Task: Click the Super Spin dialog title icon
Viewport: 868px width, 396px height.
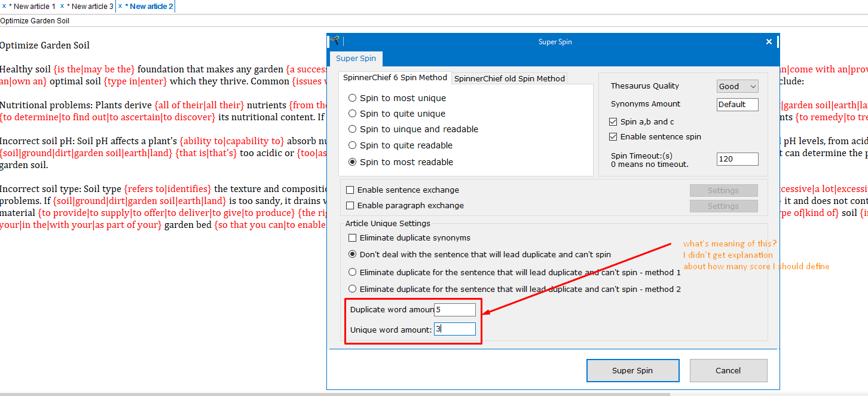Action: (335, 41)
